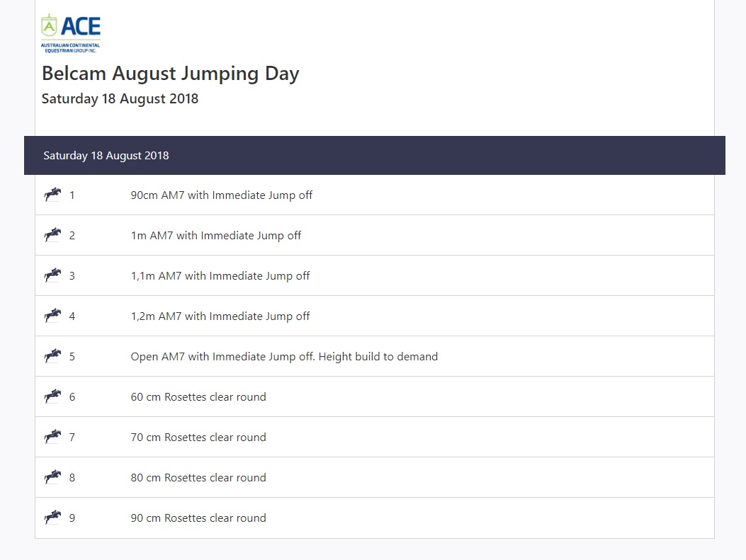Click the jumping horse icon for class 9

coord(53,518)
